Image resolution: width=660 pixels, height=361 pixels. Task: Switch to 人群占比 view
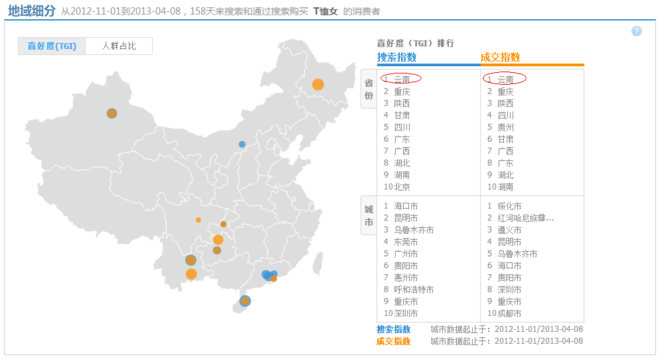coord(119,46)
